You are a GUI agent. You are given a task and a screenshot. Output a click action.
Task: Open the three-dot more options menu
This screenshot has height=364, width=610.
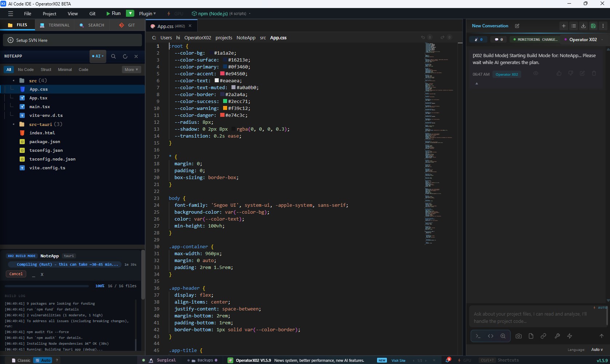[x=603, y=26]
